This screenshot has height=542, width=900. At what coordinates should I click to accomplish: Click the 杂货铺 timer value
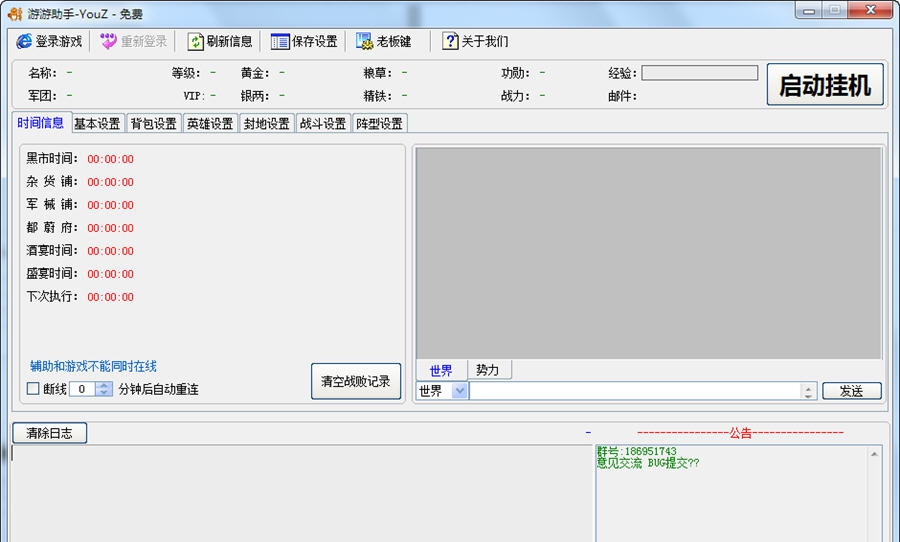click(111, 182)
